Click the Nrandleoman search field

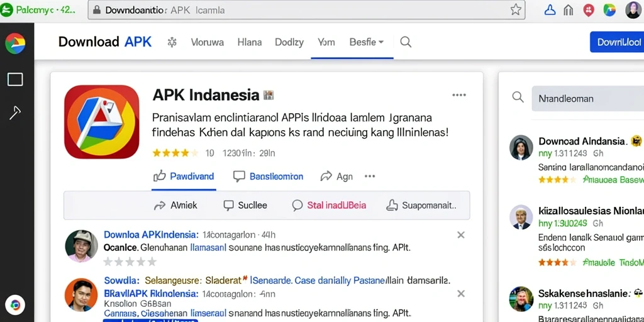(x=588, y=99)
